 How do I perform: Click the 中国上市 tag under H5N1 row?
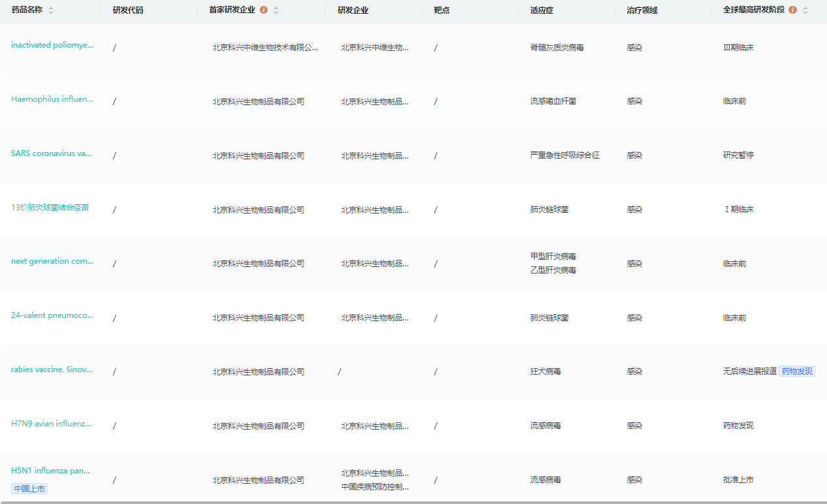(29, 488)
